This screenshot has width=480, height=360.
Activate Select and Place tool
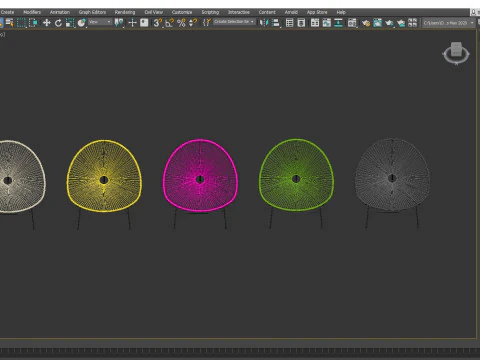tap(81, 23)
